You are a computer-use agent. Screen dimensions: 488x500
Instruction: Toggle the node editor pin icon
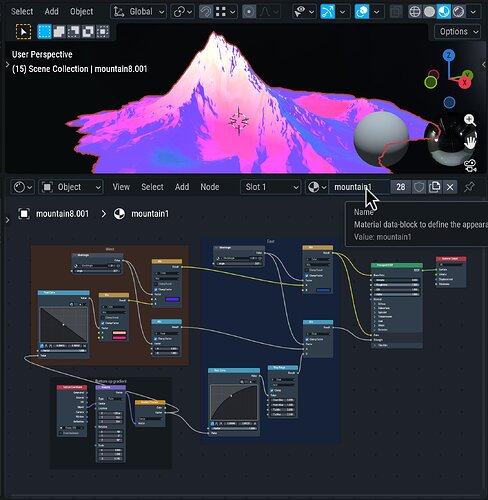(469, 187)
